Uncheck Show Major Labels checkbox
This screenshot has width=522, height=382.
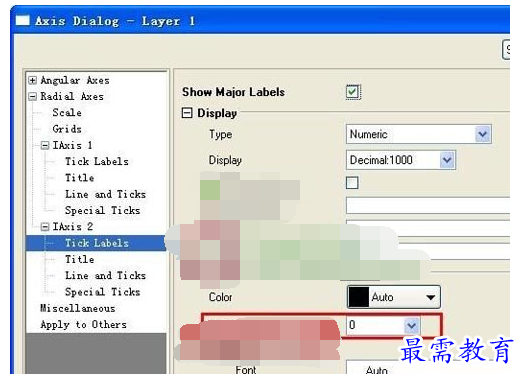click(x=353, y=92)
